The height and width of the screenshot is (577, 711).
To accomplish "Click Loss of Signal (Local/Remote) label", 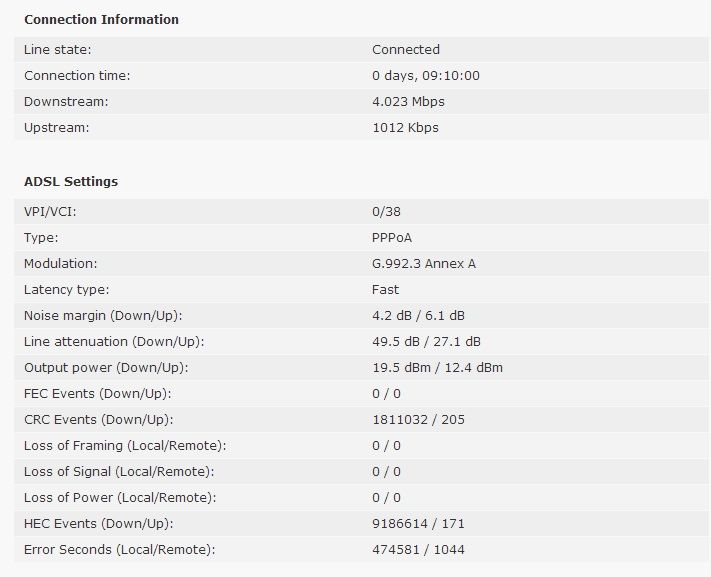I will [119, 472].
